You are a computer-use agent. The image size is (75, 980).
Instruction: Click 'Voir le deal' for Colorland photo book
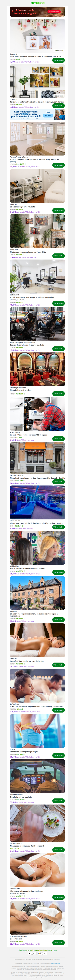(58, 60)
